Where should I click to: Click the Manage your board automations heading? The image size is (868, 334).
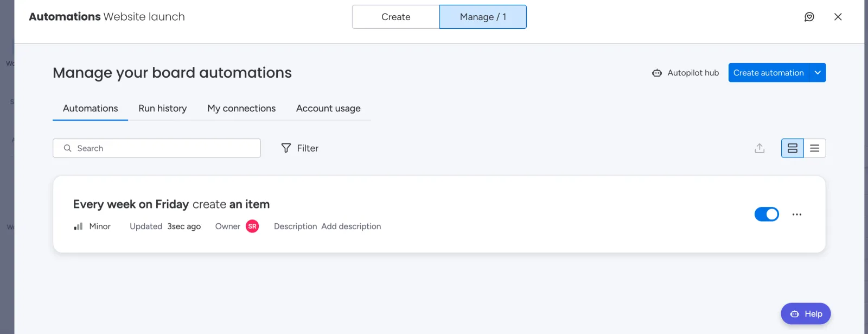point(172,73)
